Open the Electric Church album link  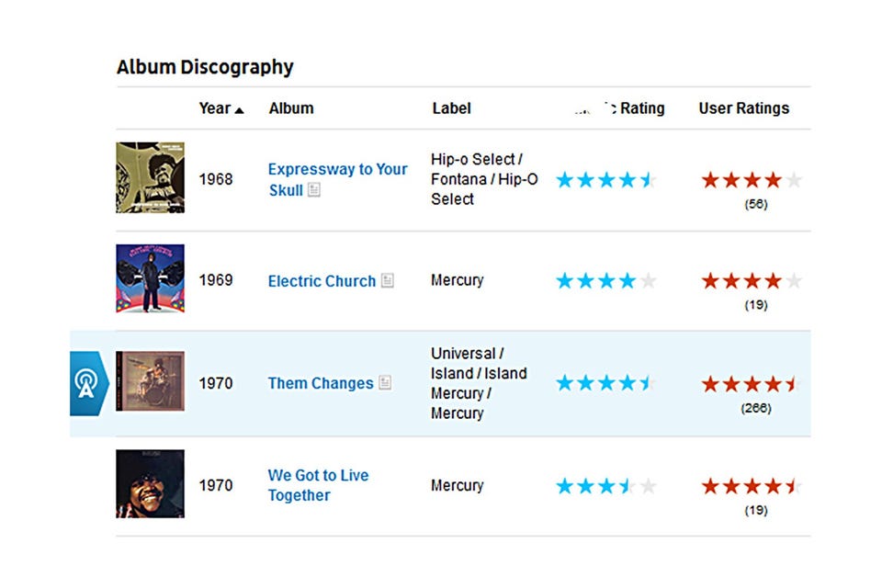tap(322, 281)
